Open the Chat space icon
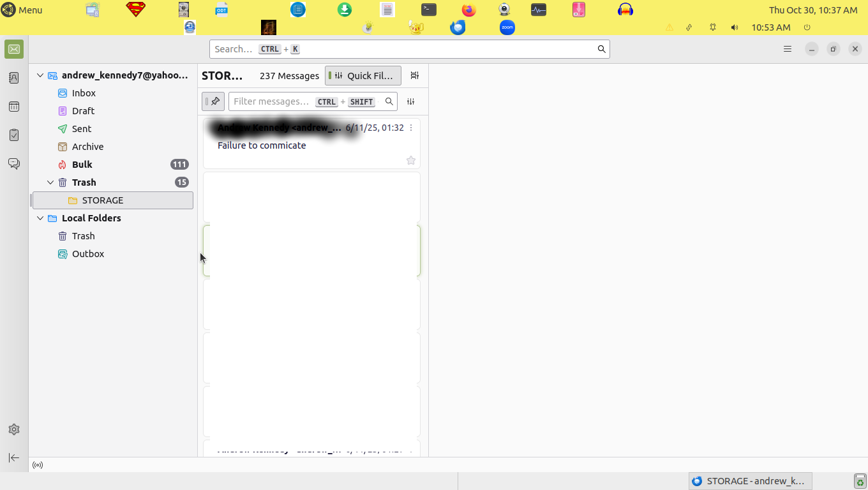868x490 pixels. pyautogui.click(x=14, y=164)
